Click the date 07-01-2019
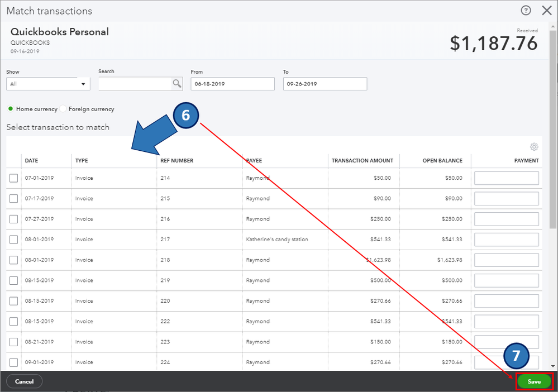This screenshot has width=558, height=392. (x=39, y=178)
